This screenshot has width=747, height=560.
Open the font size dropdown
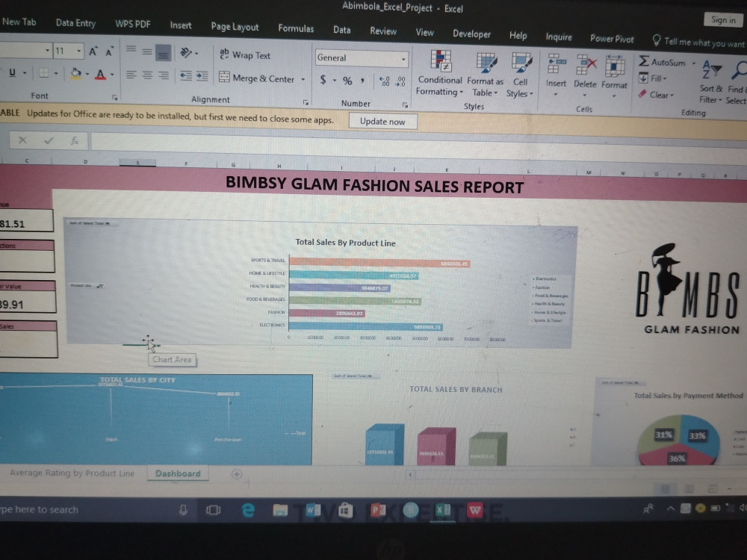pyautogui.click(x=78, y=51)
